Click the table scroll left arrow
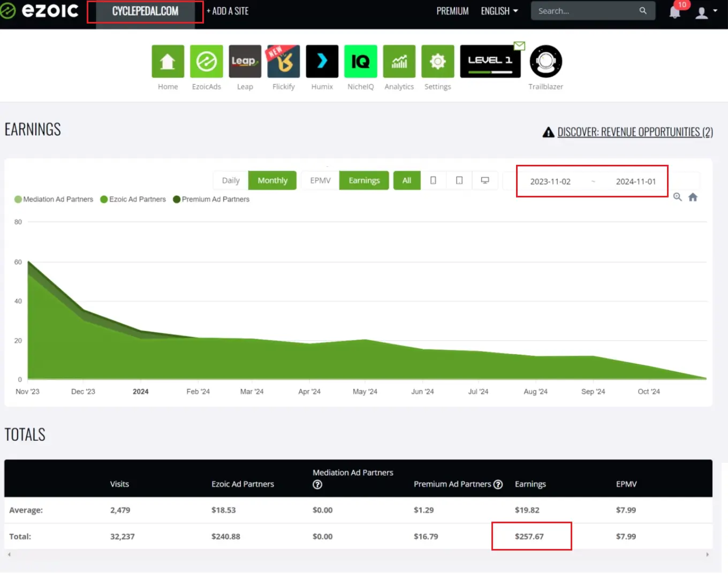728x588 pixels. pos(9,554)
